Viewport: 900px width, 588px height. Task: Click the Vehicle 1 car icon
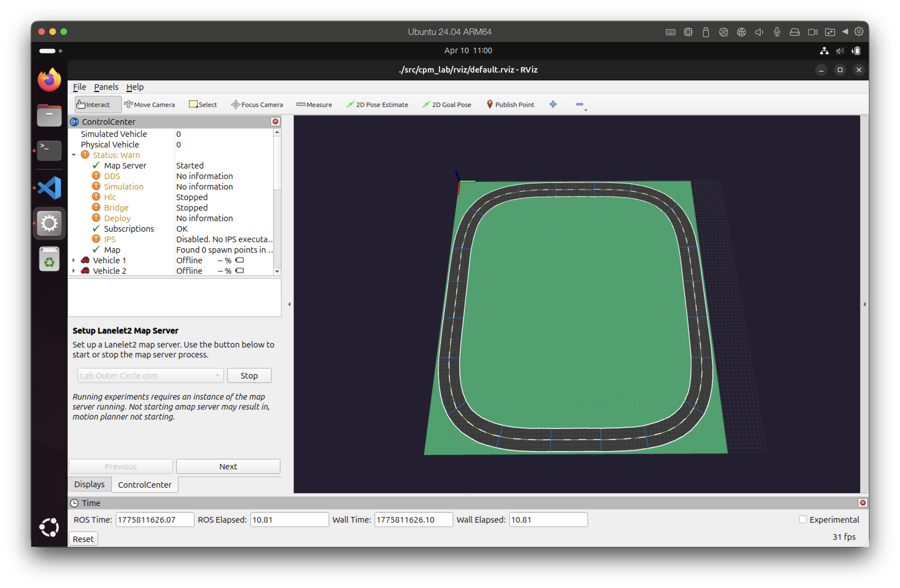[x=85, y=260]
